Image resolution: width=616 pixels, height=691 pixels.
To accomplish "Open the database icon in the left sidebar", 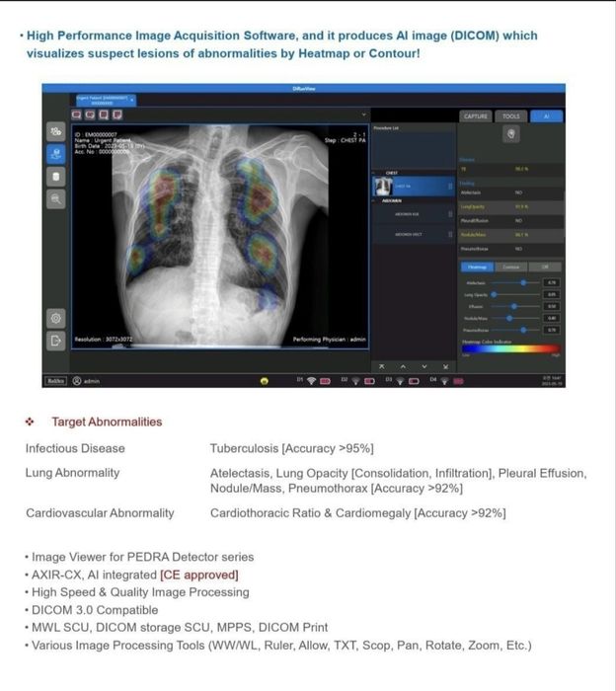I will point(56,177).
